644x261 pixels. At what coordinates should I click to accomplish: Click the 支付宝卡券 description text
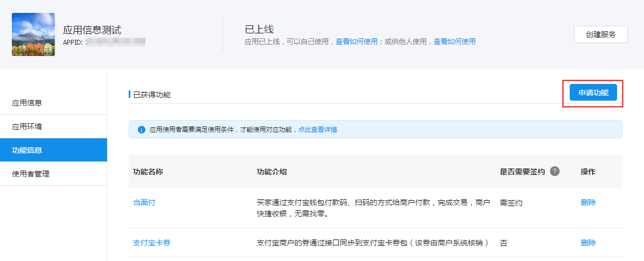(373, 243)
